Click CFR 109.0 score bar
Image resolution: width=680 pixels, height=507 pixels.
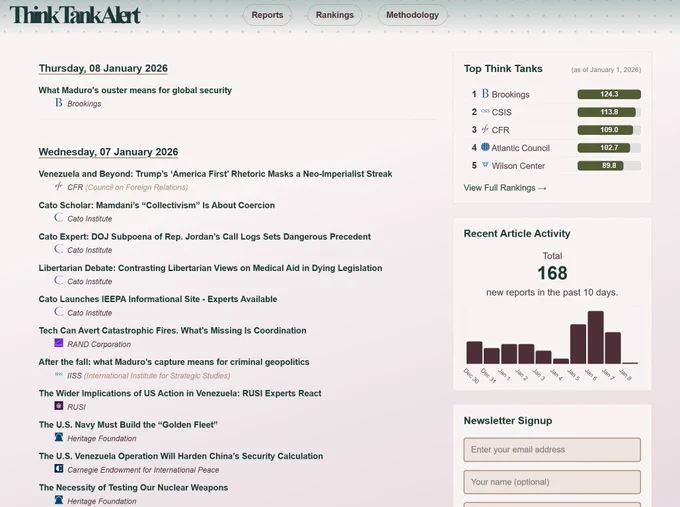point(609,130)
